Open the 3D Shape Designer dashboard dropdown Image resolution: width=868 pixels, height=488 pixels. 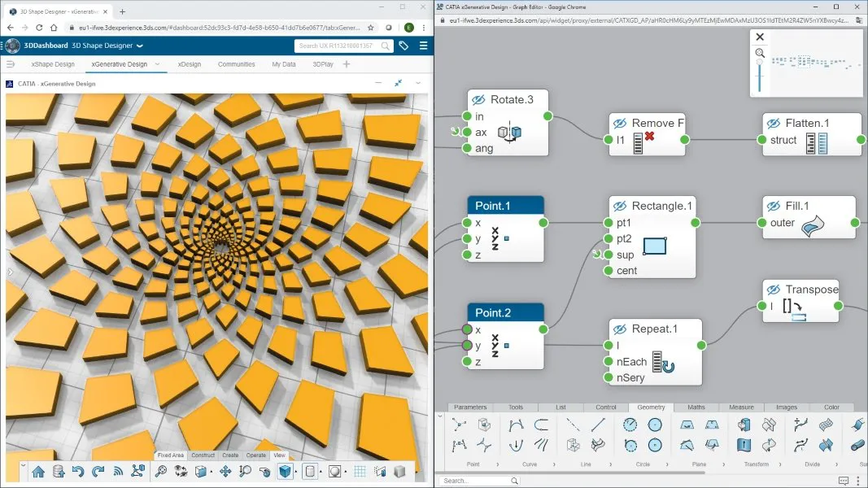pyautogui.click(x=139, y=46)
